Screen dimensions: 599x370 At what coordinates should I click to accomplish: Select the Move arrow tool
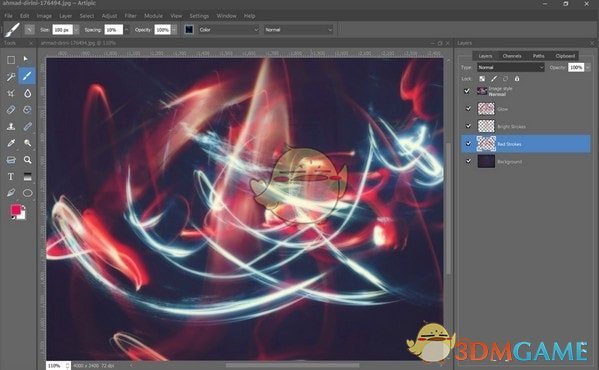click(26, 59)
